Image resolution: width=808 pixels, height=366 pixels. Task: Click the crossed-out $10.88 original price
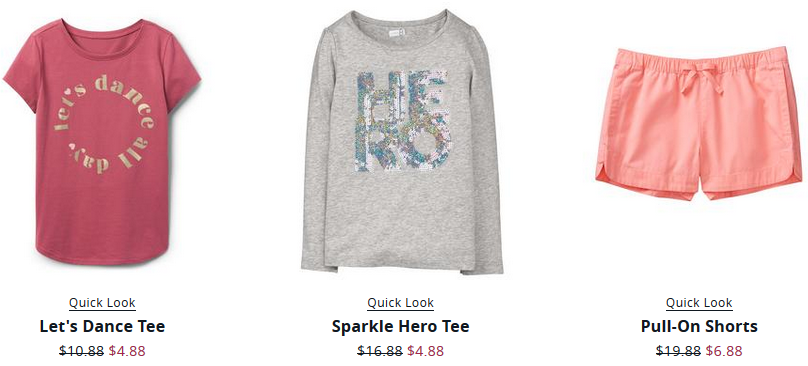coord(81,351)
